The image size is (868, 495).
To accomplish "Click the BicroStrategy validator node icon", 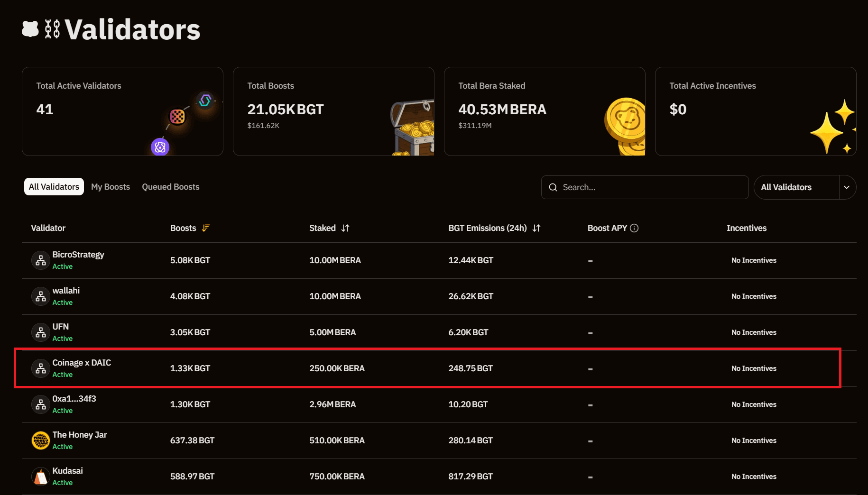I will 40,260.
